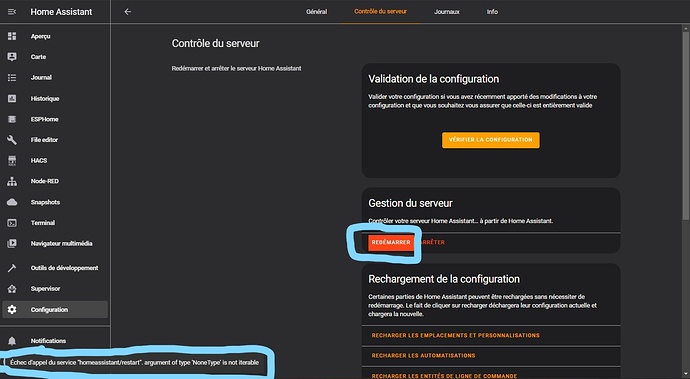The image size is (690, 379).
Task: Collapse the sidebar with the menu icon
Action: pyautogui.click(x=12, y=12)
